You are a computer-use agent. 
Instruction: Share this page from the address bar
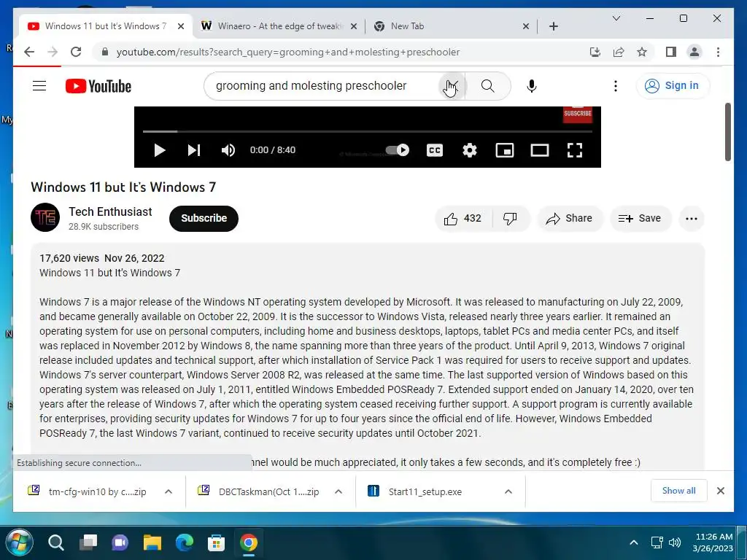[619, 52]
